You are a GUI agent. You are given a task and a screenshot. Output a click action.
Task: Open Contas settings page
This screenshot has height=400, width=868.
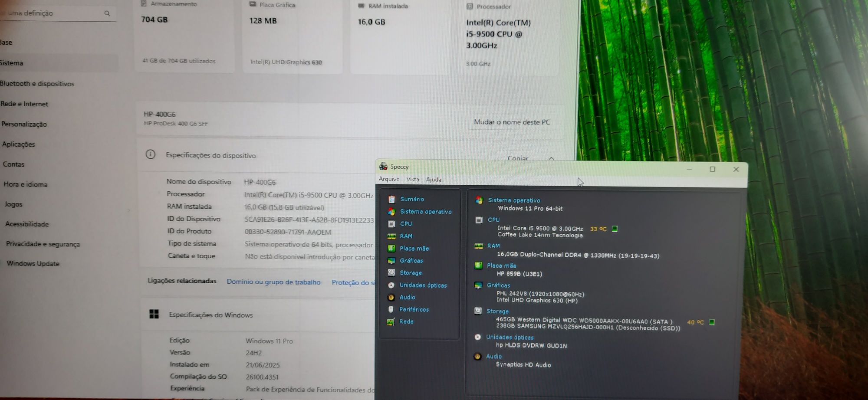point(13,164)
